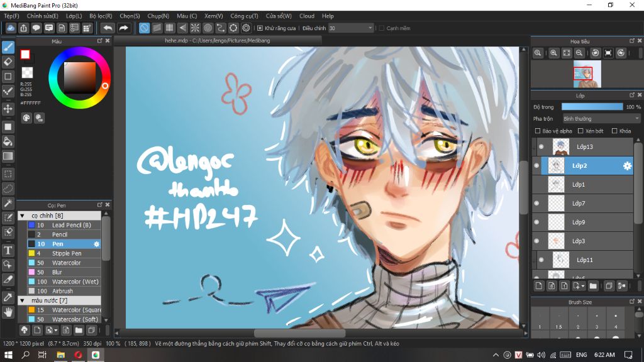Screen dimensions: 644x362
Task: Open Cửa sổ(W) menu
Action: (x=279, y=16)
